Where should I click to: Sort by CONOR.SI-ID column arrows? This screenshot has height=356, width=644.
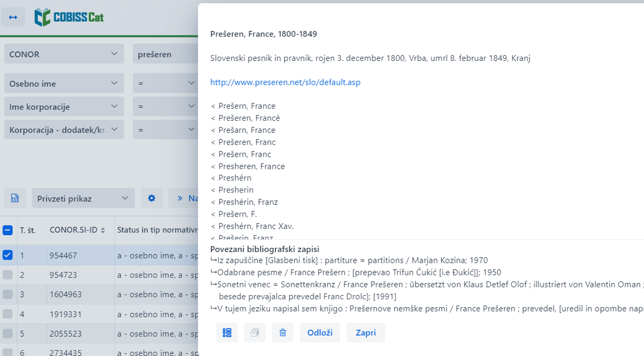[103, 230]
